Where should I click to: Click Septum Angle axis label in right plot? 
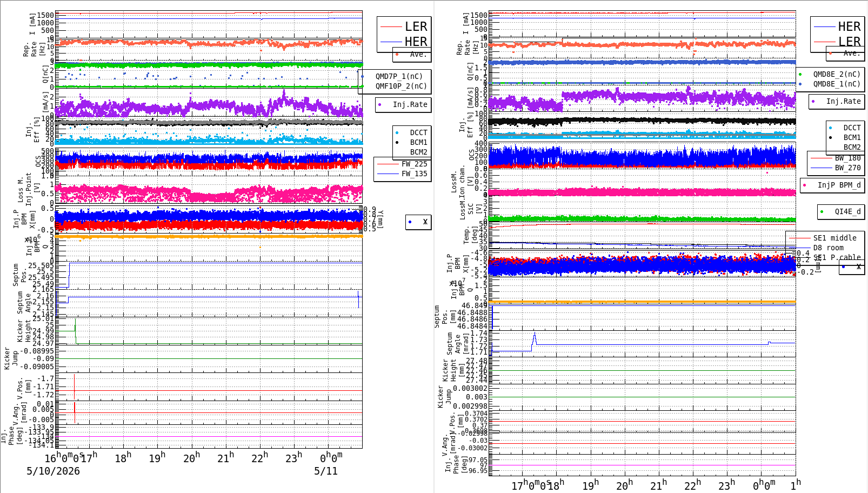point(457,343)
